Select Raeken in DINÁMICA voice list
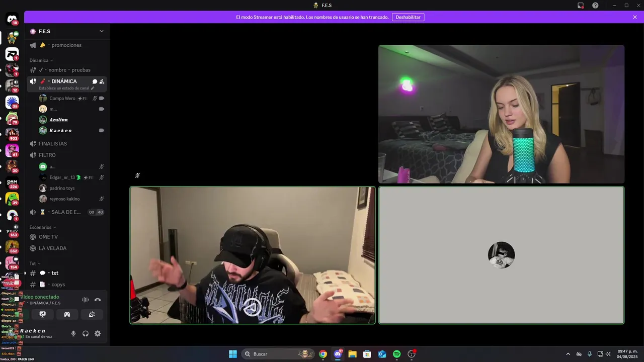 click(x=71, y=130)
